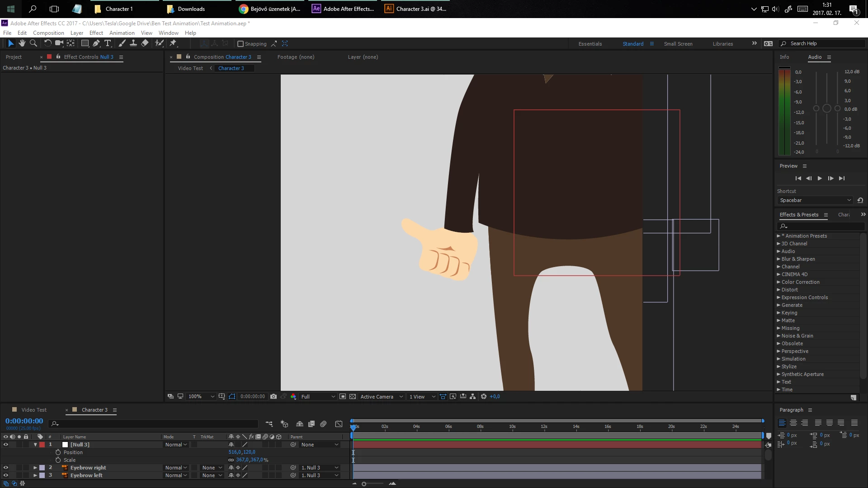Play the preview
The height and width of the screenshot is (488, 868).
coord(820,178)
